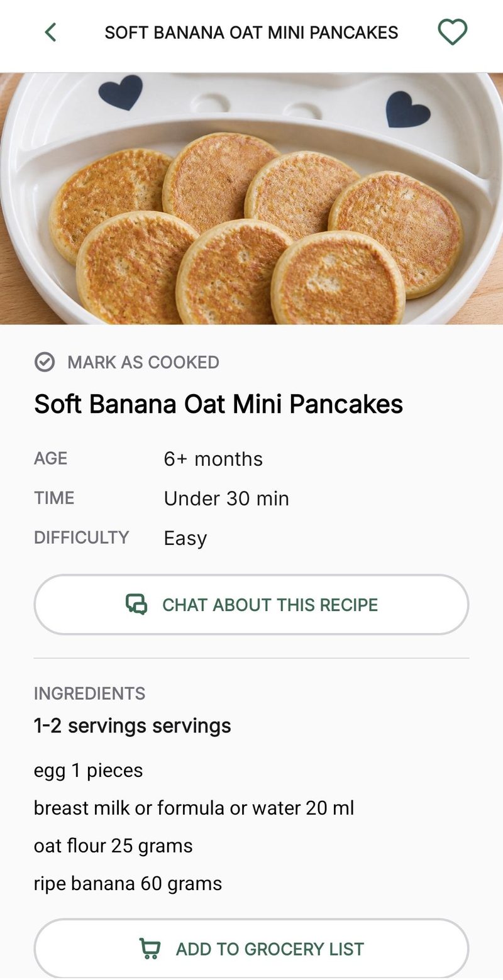The width and height of the screenshot is (503, 980).
Task: Select the Easy difficulty value
Action: (185, 538)
